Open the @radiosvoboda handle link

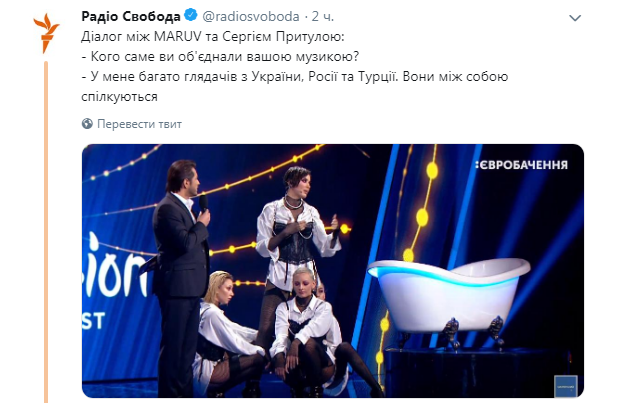pos(251,16)
